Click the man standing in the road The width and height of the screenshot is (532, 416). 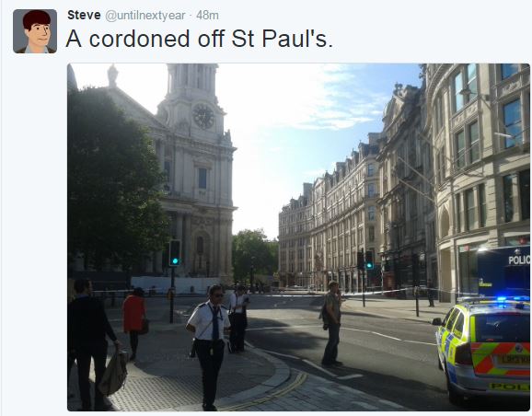point(331,323)
